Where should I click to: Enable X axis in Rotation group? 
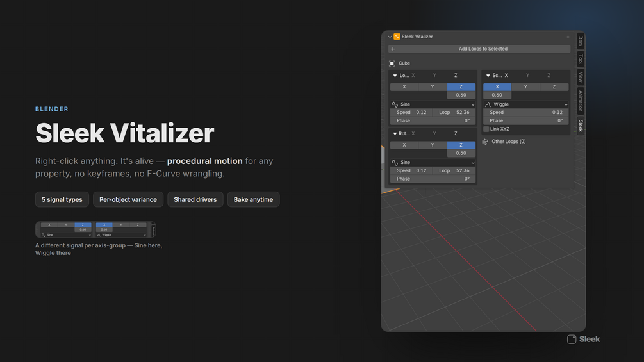[x=404, y=145]
